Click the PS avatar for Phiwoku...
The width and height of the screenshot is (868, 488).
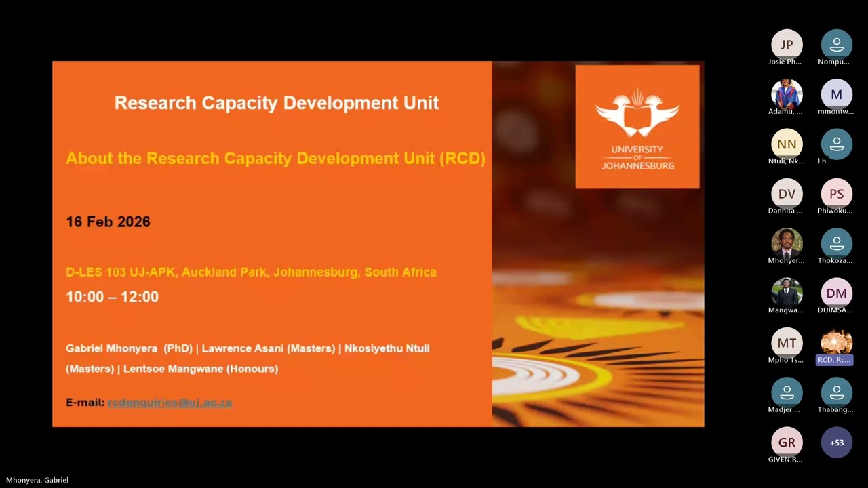click(x=837, y=194)
